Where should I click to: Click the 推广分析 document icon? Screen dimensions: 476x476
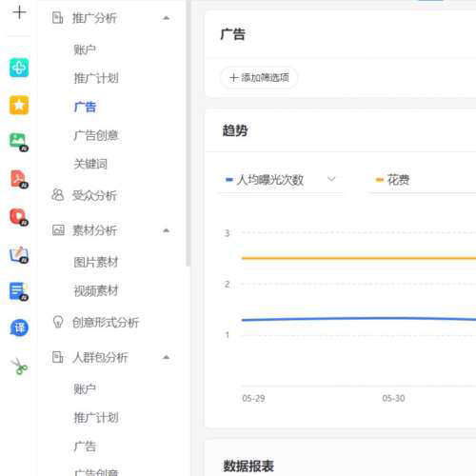[x=57, y=18]
